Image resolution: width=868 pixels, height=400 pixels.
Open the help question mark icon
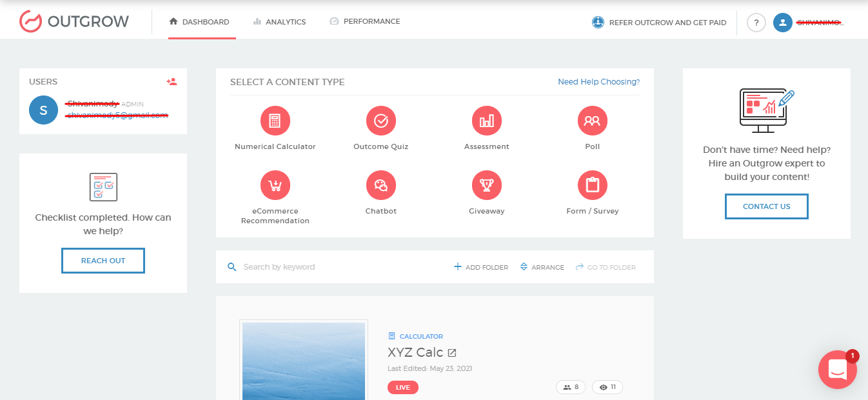coord(756,23)
